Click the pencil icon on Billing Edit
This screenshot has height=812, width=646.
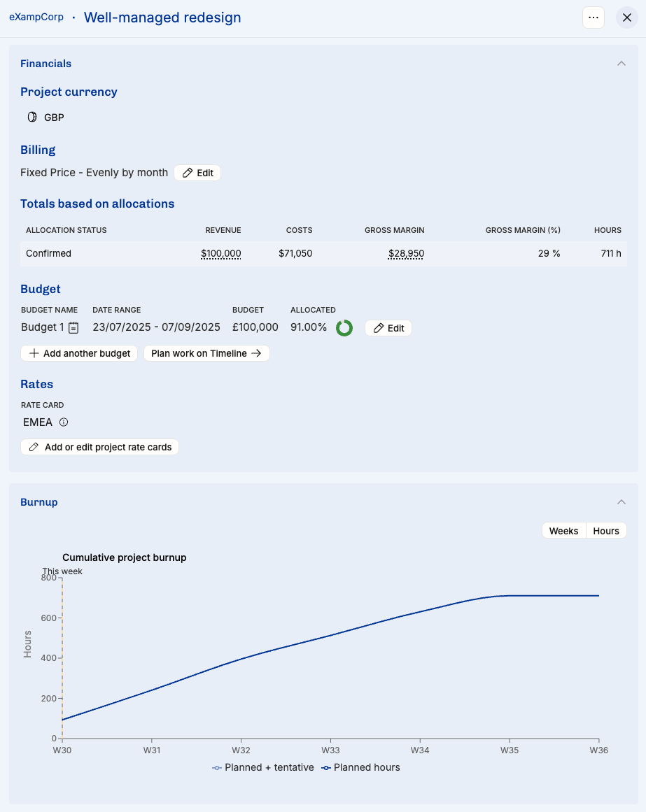(188, 173)
